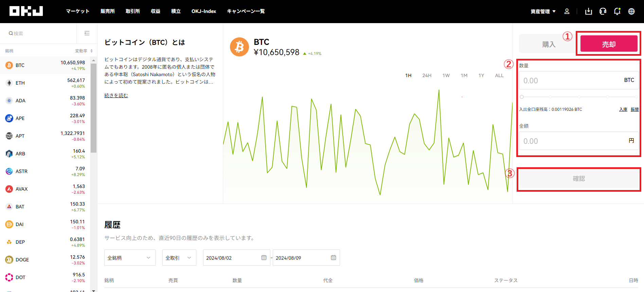Click the 続きを読む link
Image resolution: width=644 pixels, height=292 pixels.
pyautogui.click(x=116, y=96)
